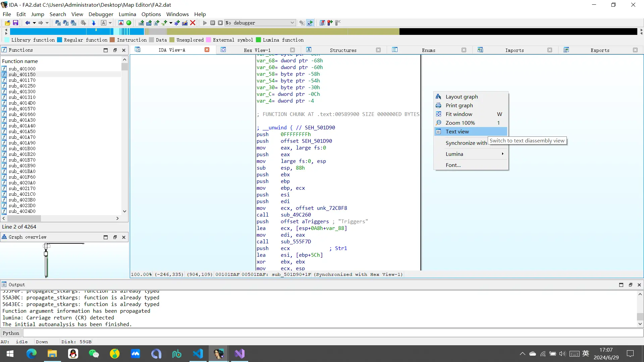Click the Save database icon
Image resolution: width=644 pixels, height=362 pixels.
(x=15, y=23)
